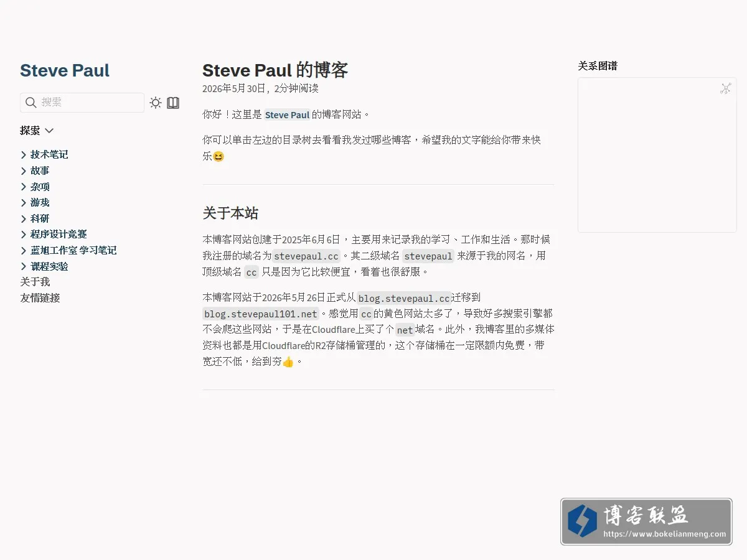The width and height of the screenshot is (747, 560).
Task: Click the 2026年5月30日 date text
Action: coord(234,88)
